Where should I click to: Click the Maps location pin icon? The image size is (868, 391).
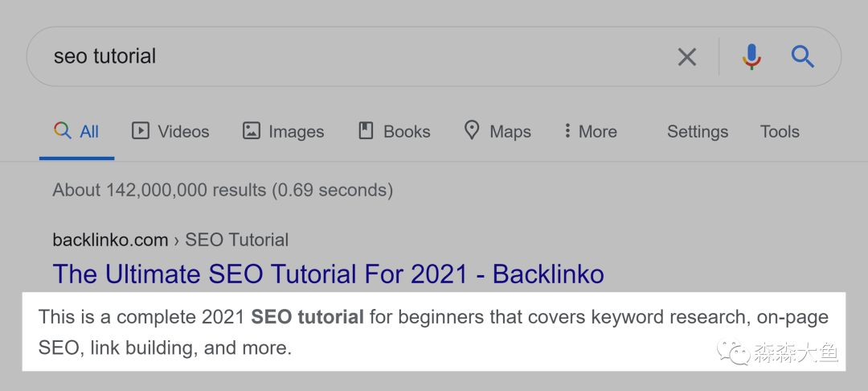pyautogui.click(x=472, y=130)
